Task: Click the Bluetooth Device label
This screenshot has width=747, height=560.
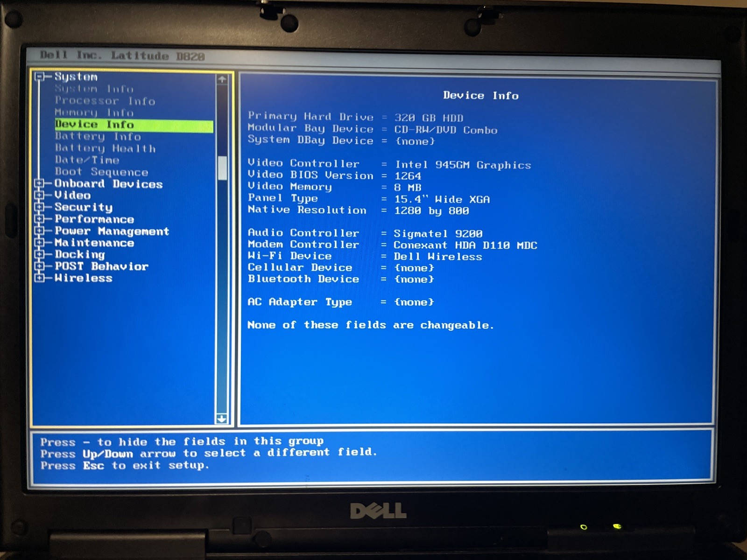Action: (x=303, y=279)
